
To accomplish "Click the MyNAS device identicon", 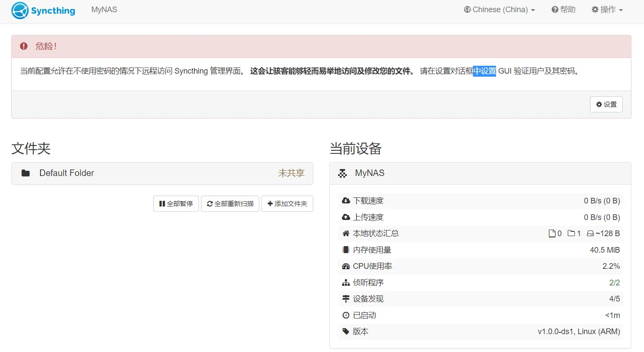I will 343,173.
